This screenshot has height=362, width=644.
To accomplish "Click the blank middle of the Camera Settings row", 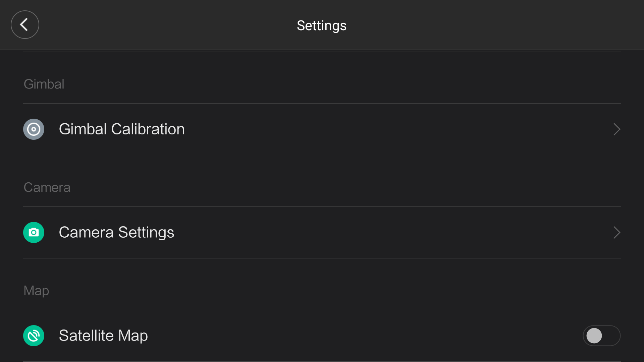I will (x=369, y=232).
